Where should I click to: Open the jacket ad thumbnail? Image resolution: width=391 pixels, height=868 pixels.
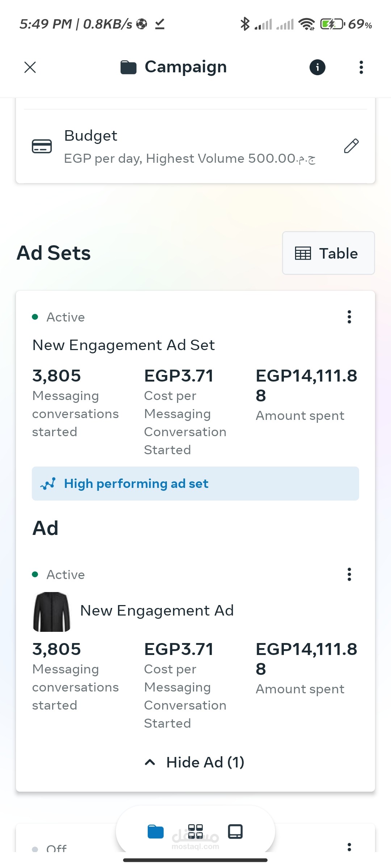coord(52,612)
